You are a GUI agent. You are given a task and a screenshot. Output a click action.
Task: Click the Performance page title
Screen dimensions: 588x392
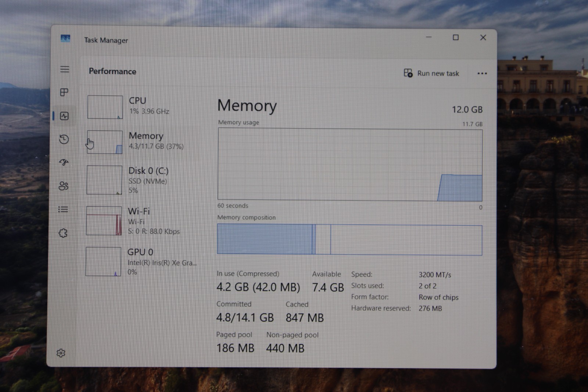112,71
